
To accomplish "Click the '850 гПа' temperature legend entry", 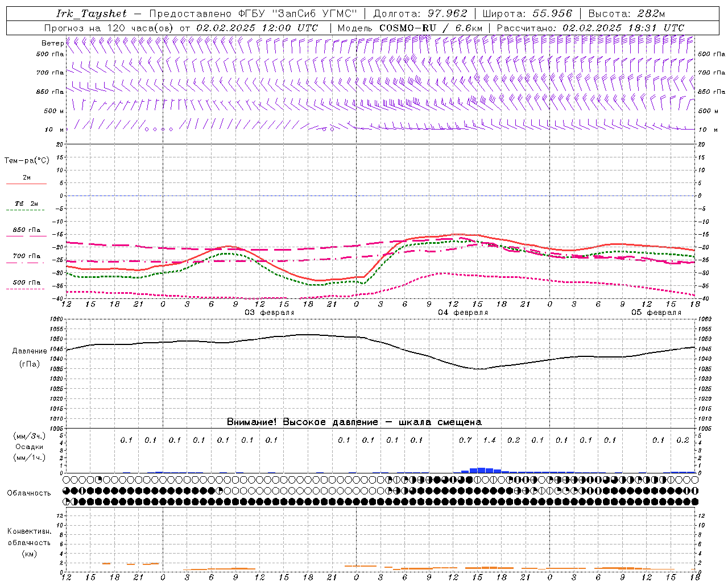I will pos(26,230).
